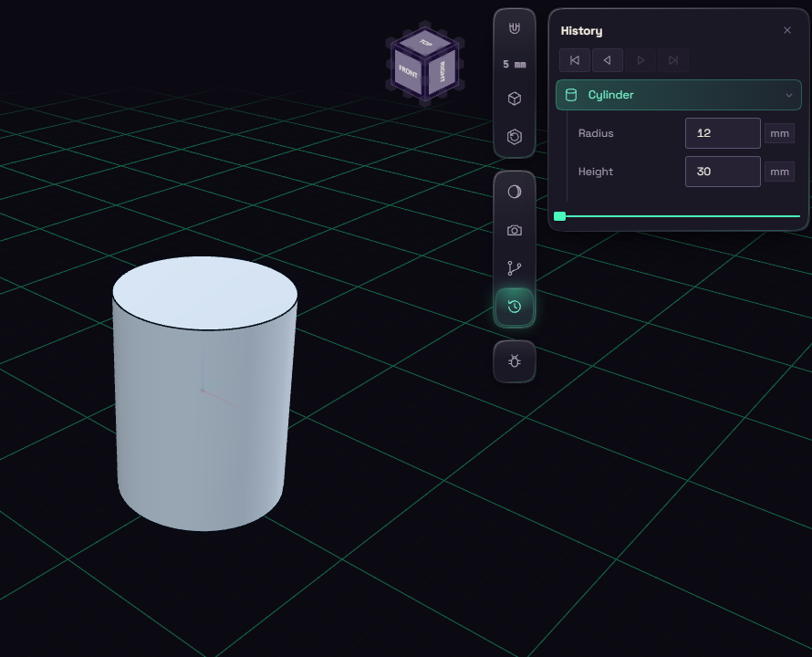Screen dimensions: 812x657
Task: Click the Height label text
Action: 596,172
